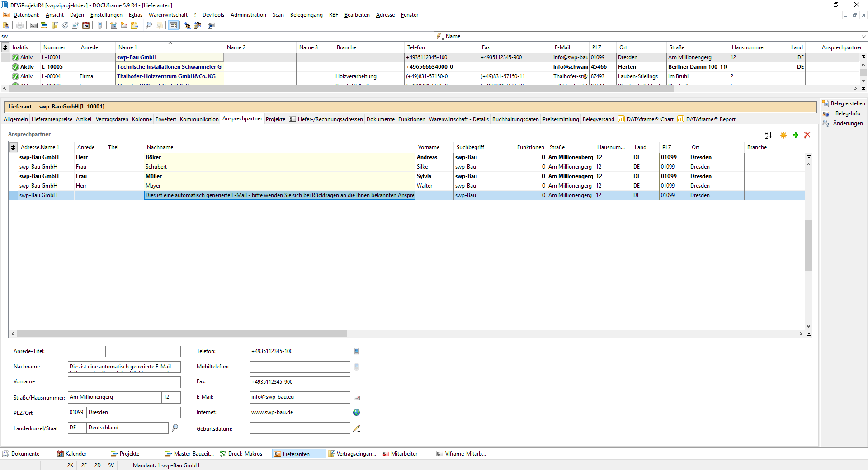Open the DATAframe Chart tab
The width and height of the screenshot is (868, 470).
point(646,119)
